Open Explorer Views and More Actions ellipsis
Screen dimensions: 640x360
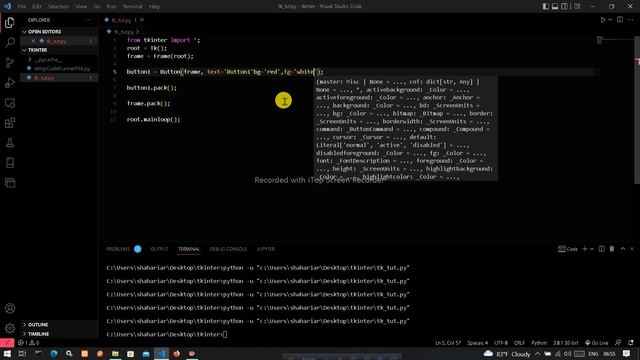click(x=89, y=20)
